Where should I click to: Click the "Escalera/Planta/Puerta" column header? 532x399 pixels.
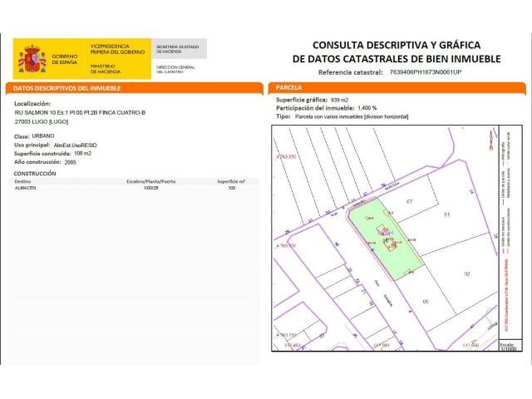tap(151, 181)
